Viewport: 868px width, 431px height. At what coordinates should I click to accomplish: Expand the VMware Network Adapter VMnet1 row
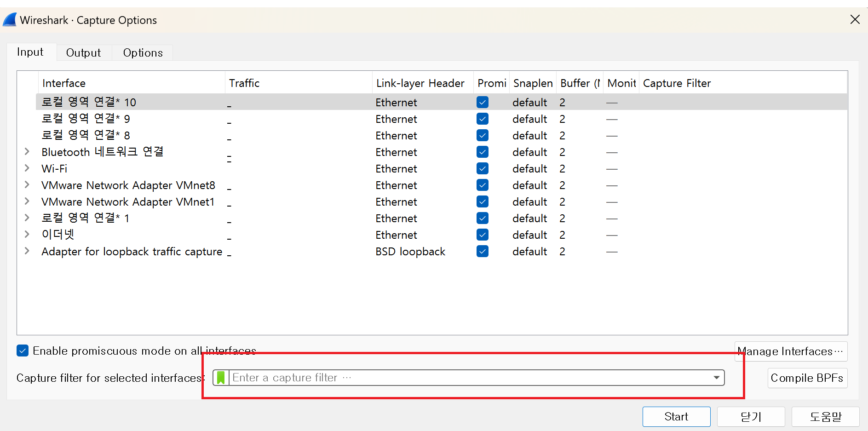[x=27, y=201]
